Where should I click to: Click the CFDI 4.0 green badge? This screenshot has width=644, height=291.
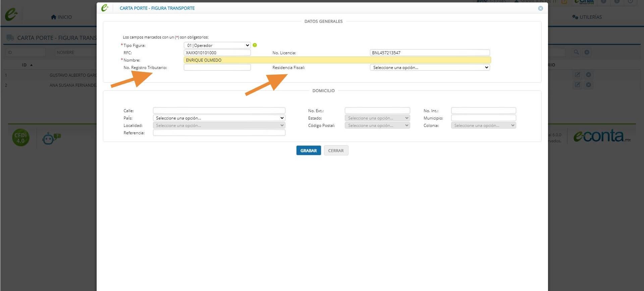21,138
